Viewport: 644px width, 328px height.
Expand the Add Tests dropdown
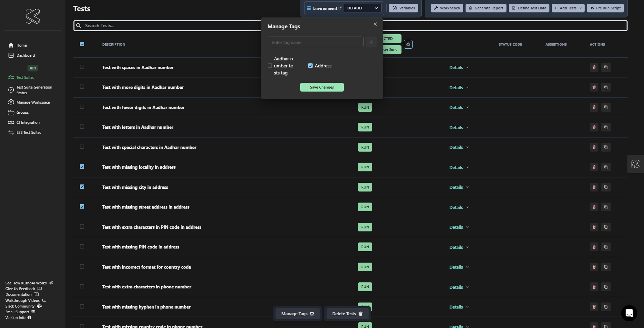pyautogui.click(x=568, y=8)
